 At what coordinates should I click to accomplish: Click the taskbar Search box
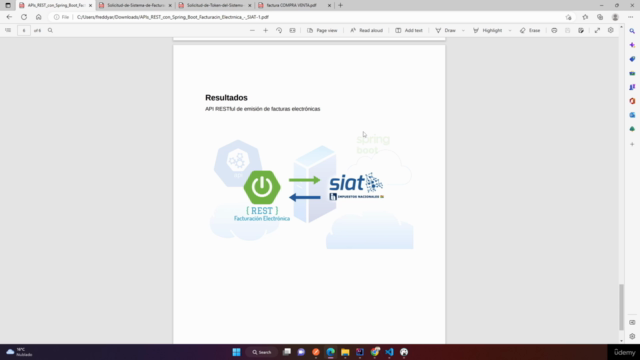(x=262, y=352)
